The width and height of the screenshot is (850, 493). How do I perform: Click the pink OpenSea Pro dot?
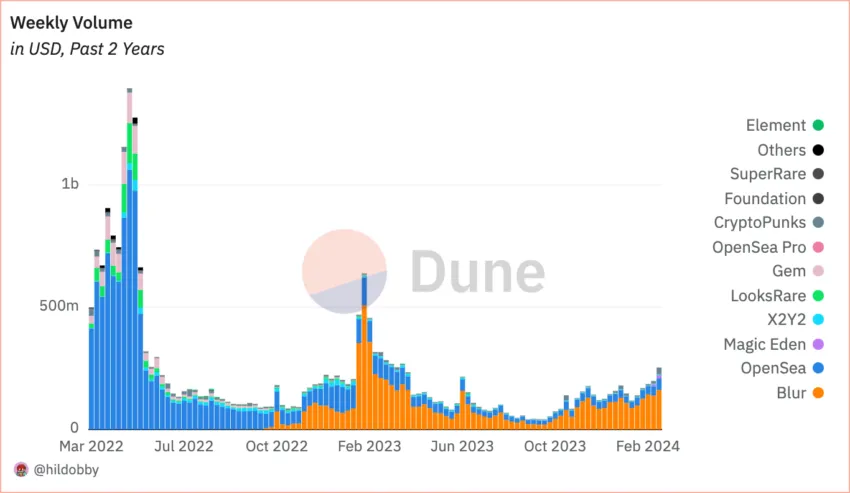818,247
